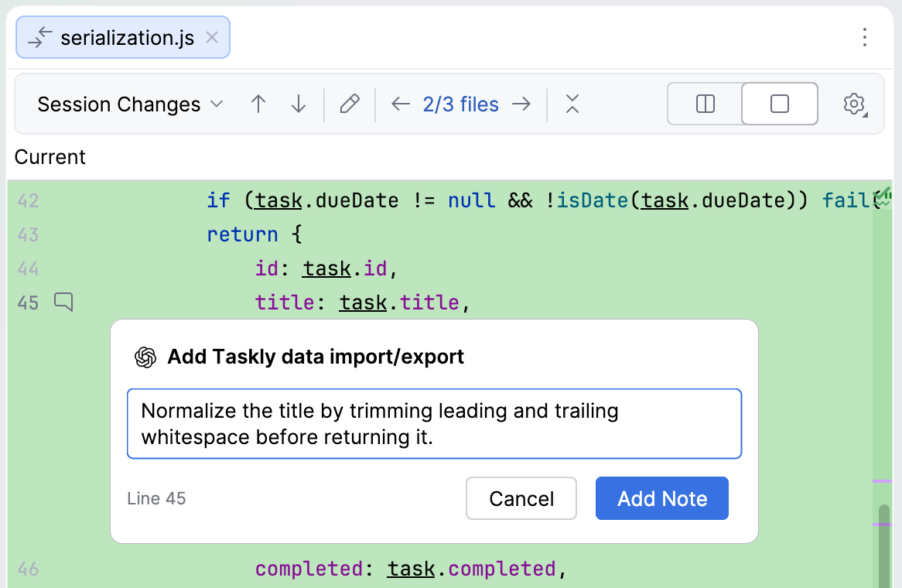Open diff settings gear
Viewport: 902px width, 588px height.
[854, 104]
